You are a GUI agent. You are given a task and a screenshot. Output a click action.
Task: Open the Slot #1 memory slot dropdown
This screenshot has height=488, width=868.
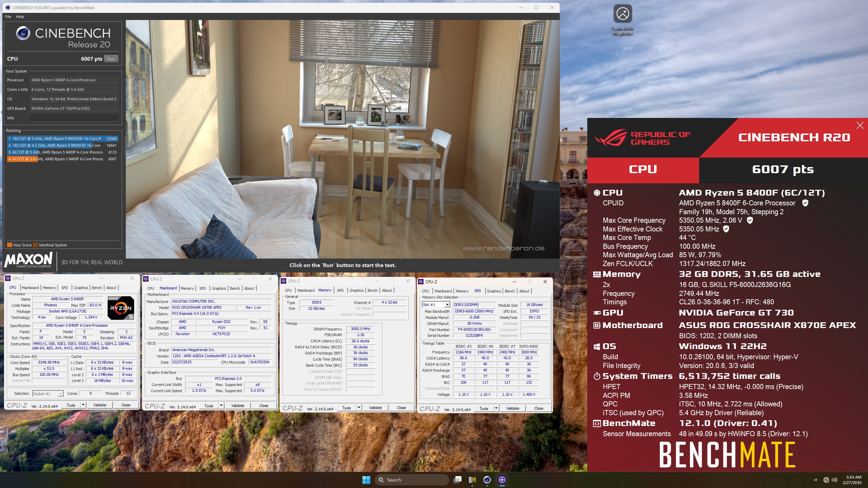pos(436,305)
